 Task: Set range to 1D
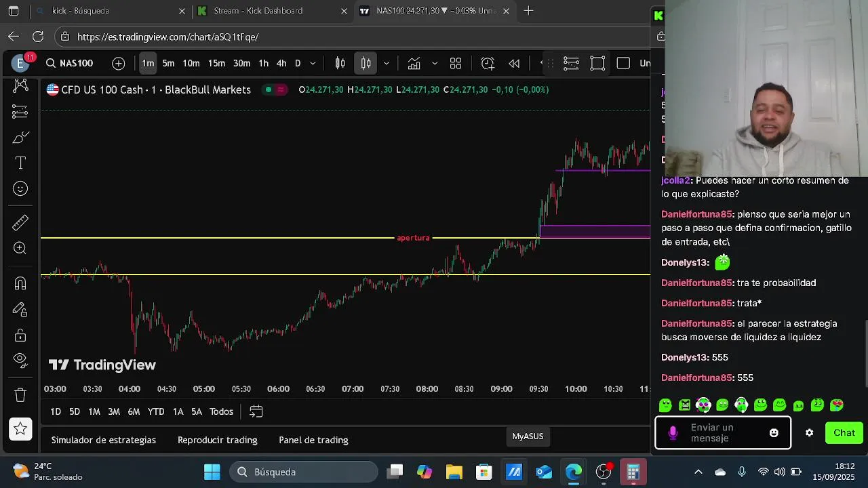(x=56, y=411)
